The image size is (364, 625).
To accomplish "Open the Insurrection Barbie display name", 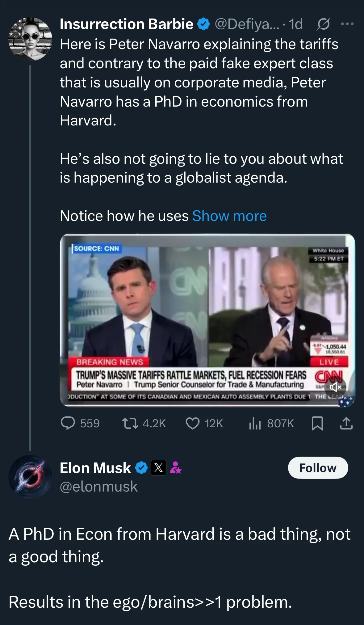I will coord(126,24).
